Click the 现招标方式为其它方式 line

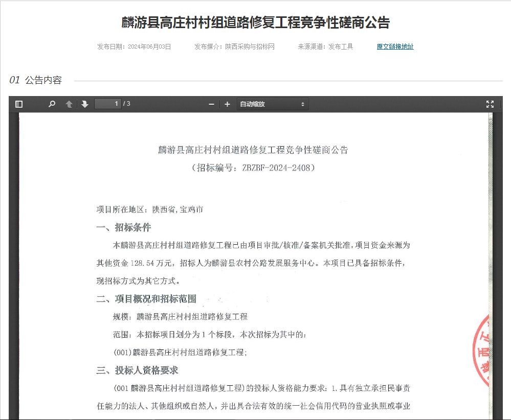coord(138,281)
